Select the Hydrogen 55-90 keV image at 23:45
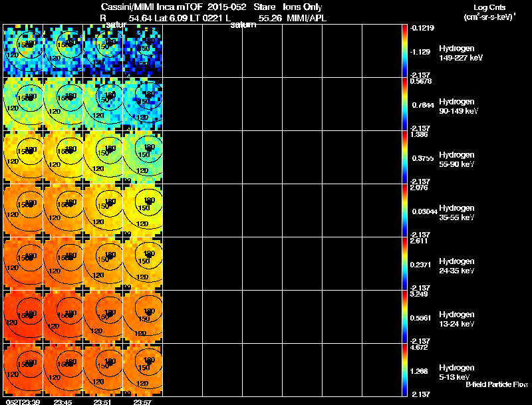 coord(63,157)
